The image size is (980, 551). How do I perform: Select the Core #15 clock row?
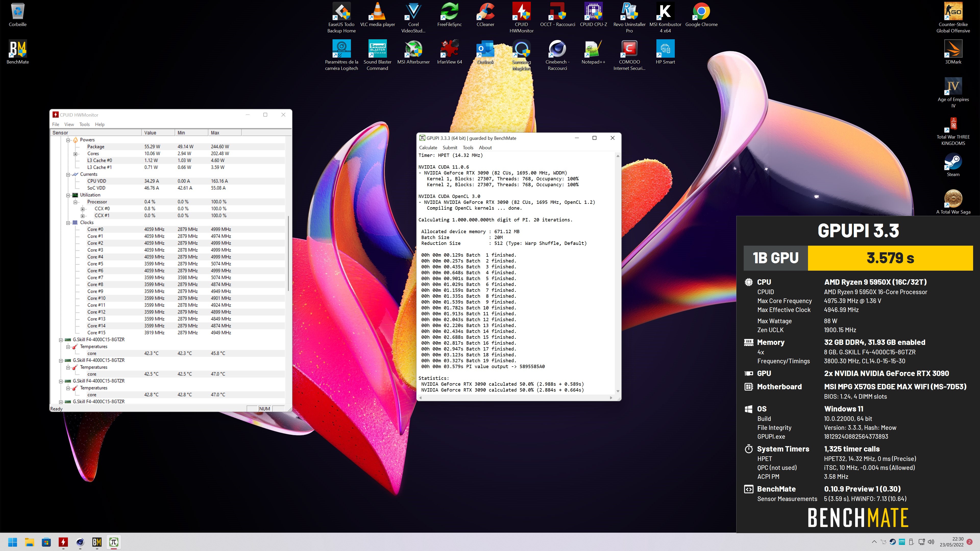pyautogui.click(x=167, y=333)
